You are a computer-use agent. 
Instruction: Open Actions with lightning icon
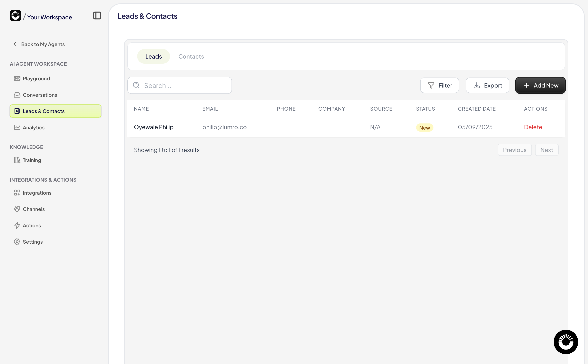point(32,225)
